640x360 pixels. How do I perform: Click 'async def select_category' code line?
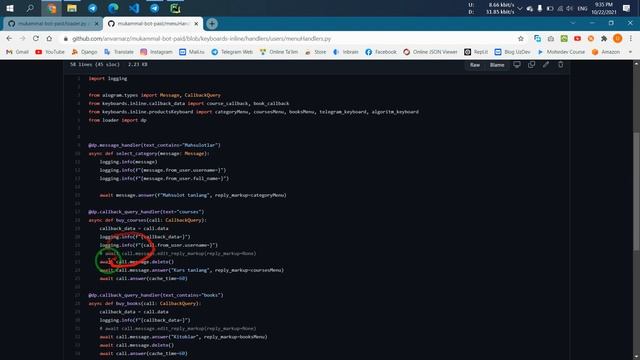pos(149,153)
